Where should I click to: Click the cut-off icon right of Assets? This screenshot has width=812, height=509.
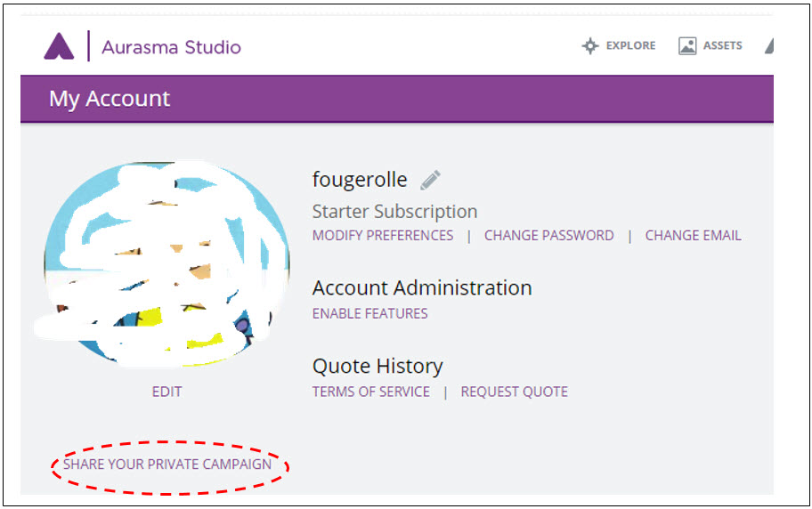coord(768,46)
